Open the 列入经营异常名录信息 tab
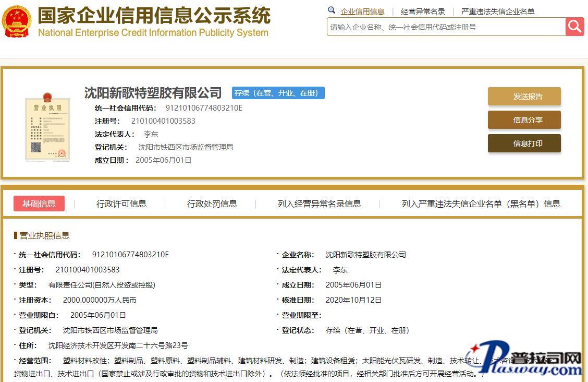The image size is (588, 382). point(320,204)
